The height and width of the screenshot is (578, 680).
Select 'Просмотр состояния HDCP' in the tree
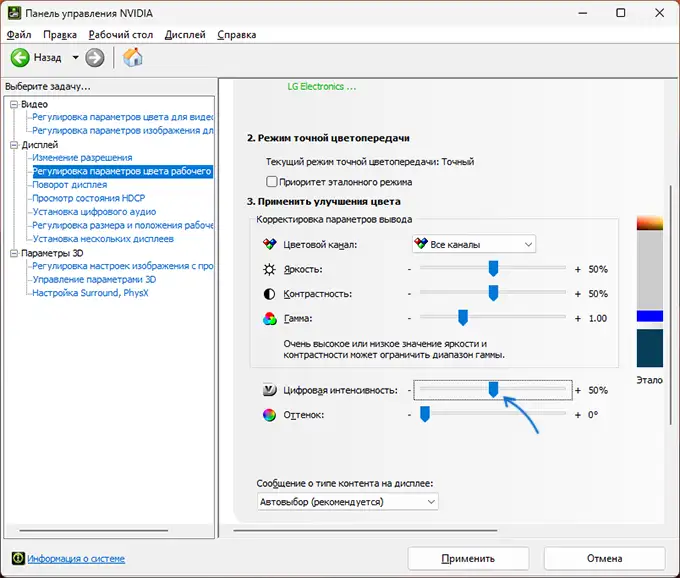[89, 198]
